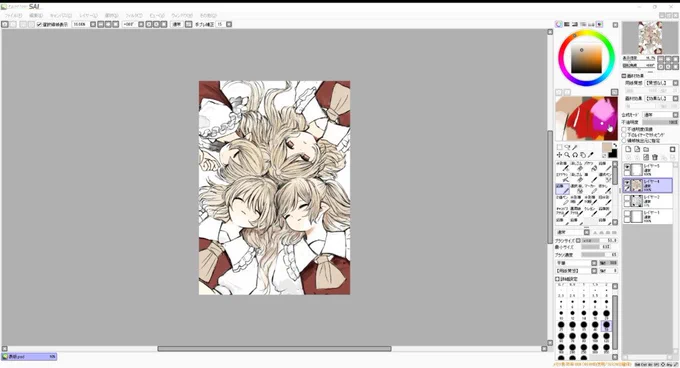Open the brush shape dropdown

click(594, 263)
